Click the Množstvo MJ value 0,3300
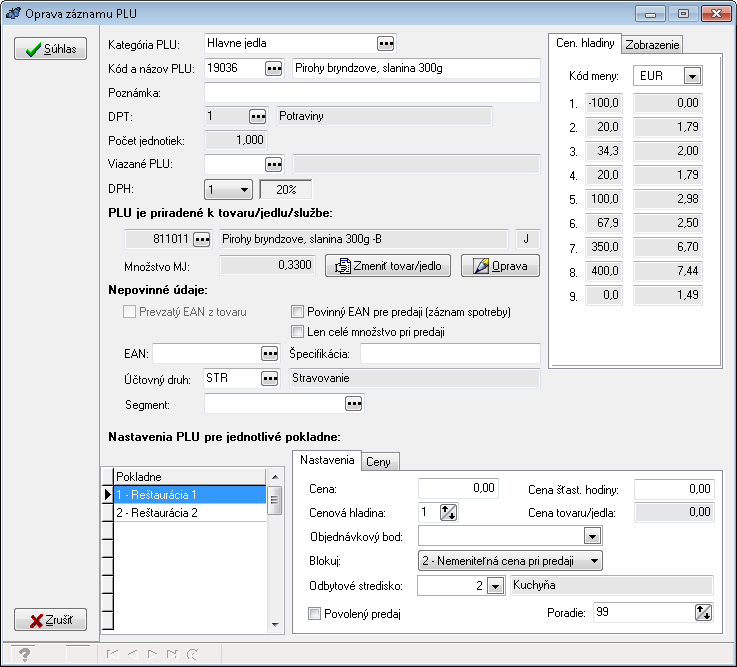Screen dimensions: 737x667 pyautogui.click(x=267, y=265)
